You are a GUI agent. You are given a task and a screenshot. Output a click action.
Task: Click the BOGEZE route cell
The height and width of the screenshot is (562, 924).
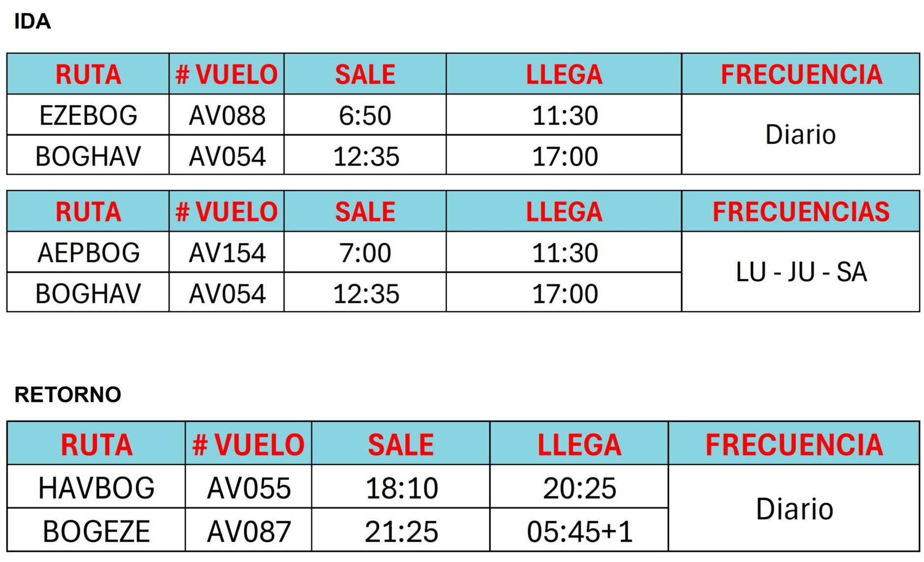(96, 532)
